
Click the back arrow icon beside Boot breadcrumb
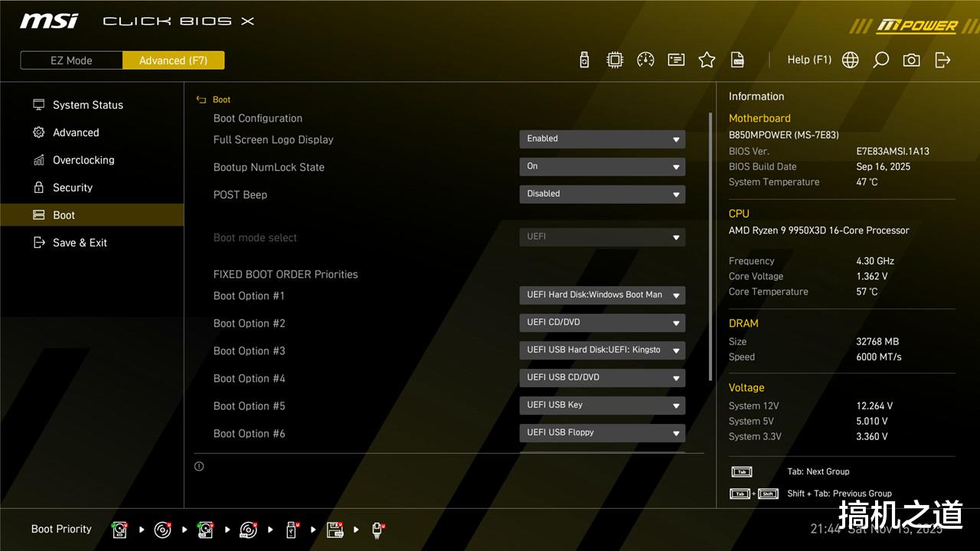pyautogui.click(x=201, y=99)
